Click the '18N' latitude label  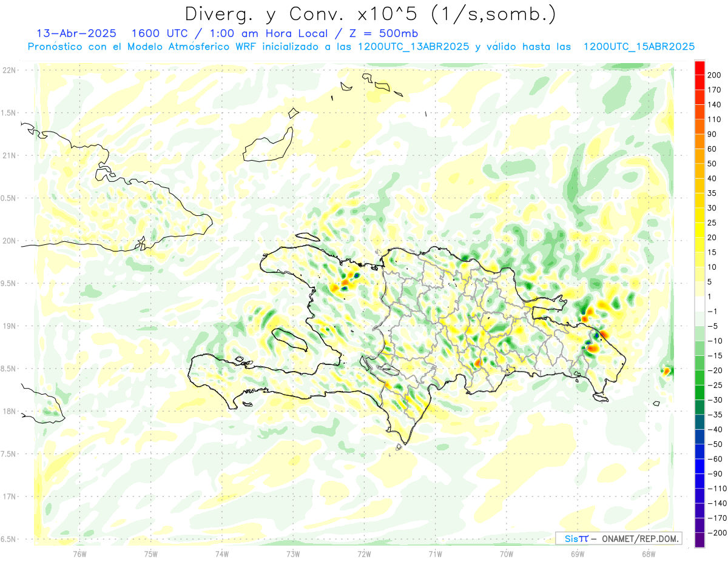9,411
